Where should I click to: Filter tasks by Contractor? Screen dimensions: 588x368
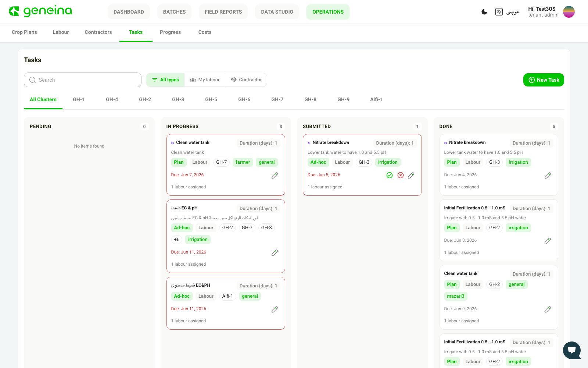point(246,80)
